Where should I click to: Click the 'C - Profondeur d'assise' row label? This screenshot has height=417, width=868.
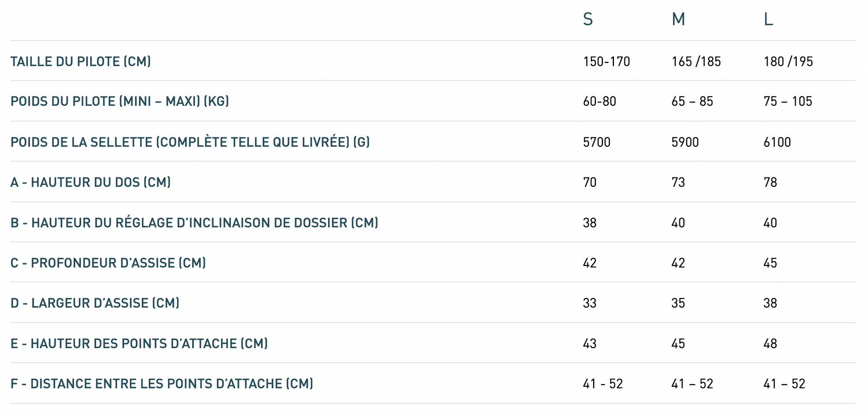click(108, 263)
